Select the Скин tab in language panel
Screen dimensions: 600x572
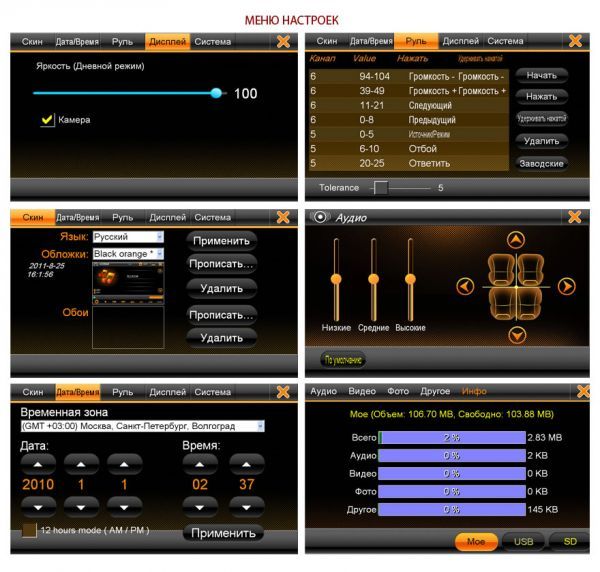33,217
